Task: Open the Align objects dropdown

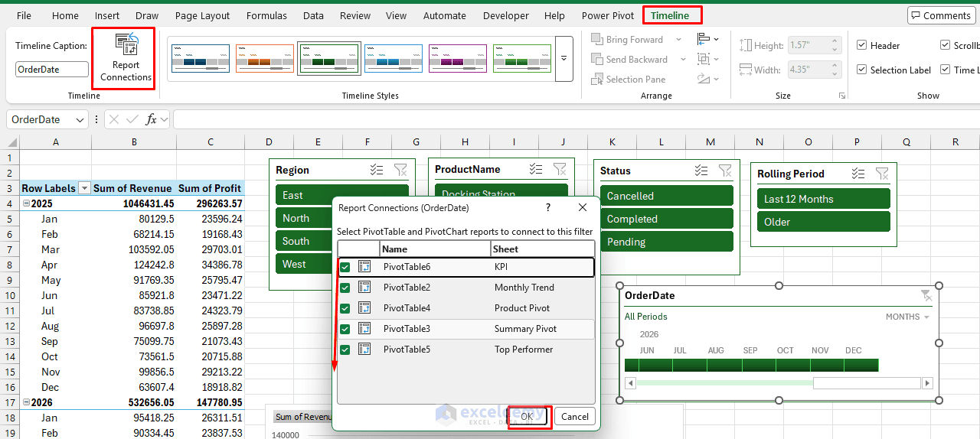Action: click(708, 39)
